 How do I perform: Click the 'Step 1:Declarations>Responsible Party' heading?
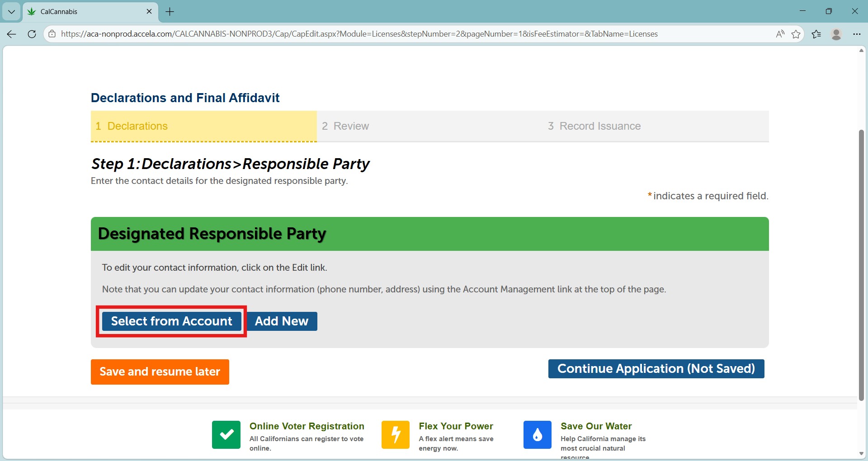tap(231, 164)
